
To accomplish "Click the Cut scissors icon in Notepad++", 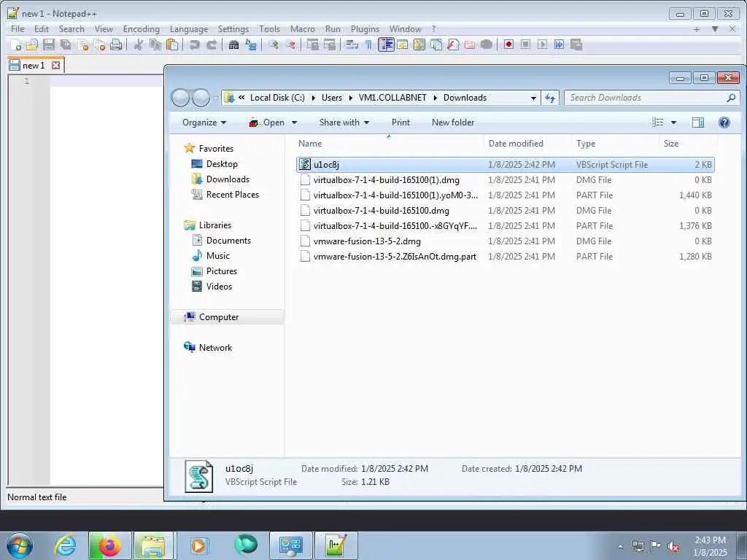I will [x=139, y=44].
